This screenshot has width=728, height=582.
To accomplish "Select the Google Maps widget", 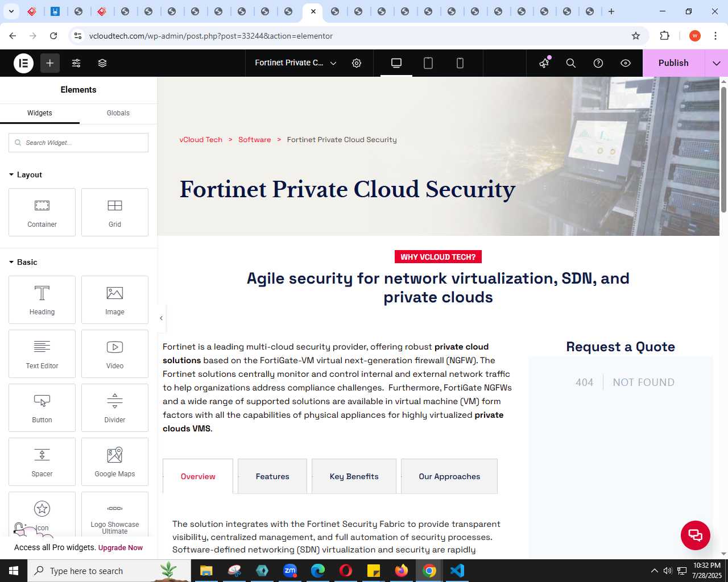I will coord(115,462).
